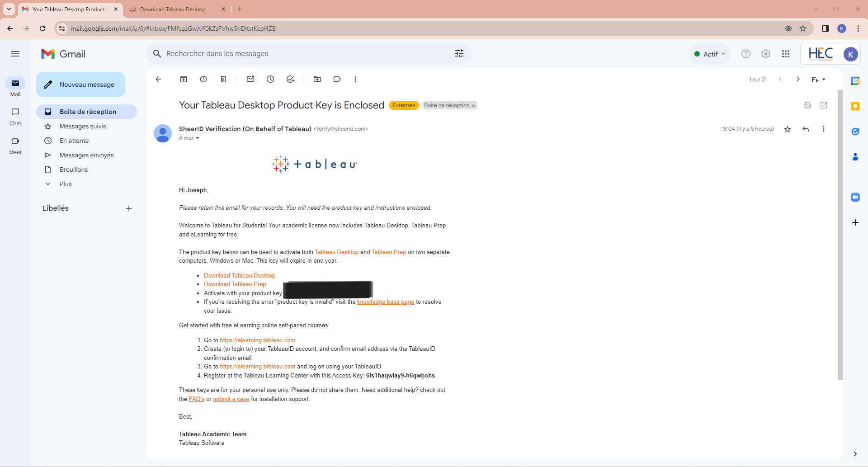Image resolution: width=868 pixels, height=467 pixels.
Task: Open Messages suivis folder
Action: [x=86, y=126]
